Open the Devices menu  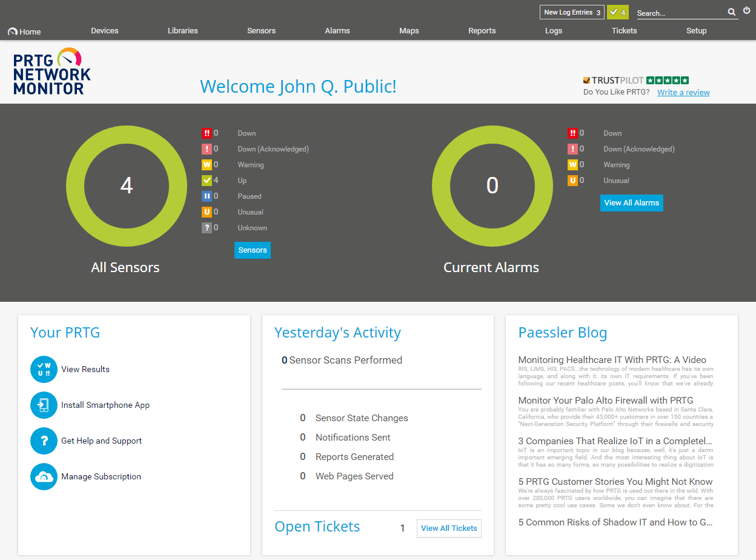[105, 31]
